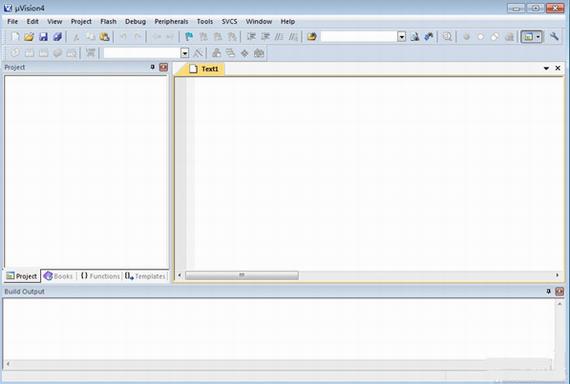Screen dimensions: 570x384
Task: Click the Stop build icon
Action: [x=72, y=53]
